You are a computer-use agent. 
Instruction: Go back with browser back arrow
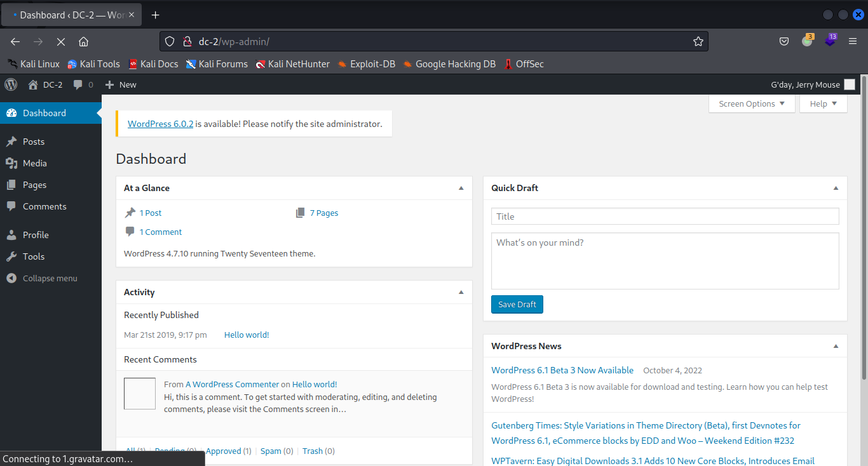click(x=15, y=41)
